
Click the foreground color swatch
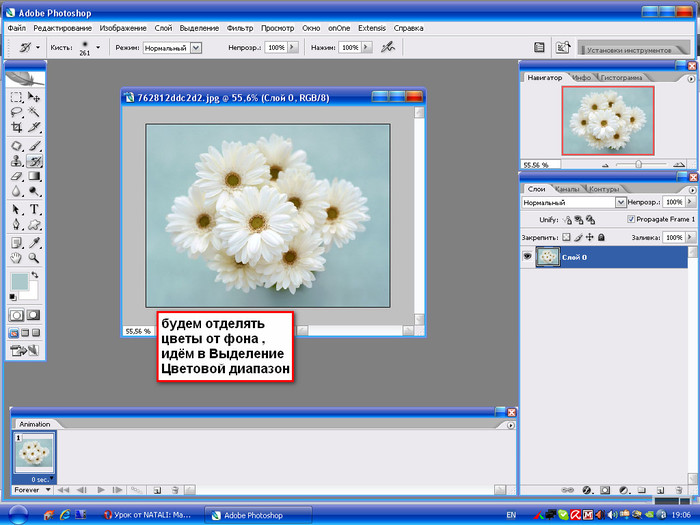[x=19, y=282]
